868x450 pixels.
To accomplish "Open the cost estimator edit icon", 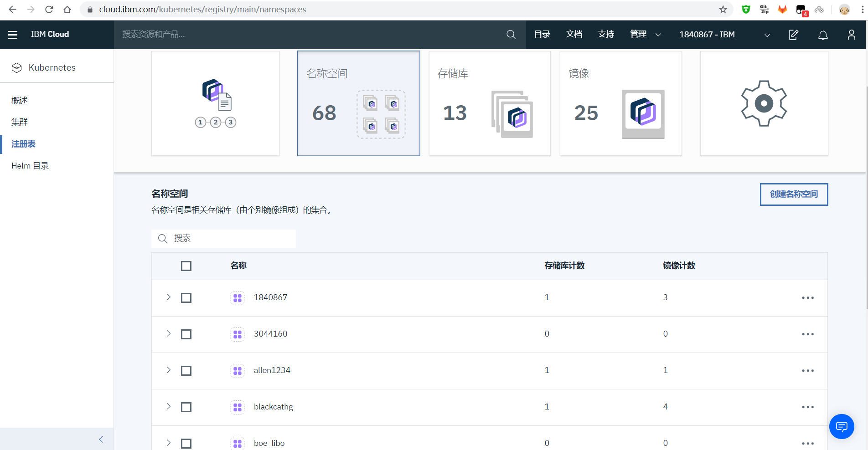I will [794, 35].
